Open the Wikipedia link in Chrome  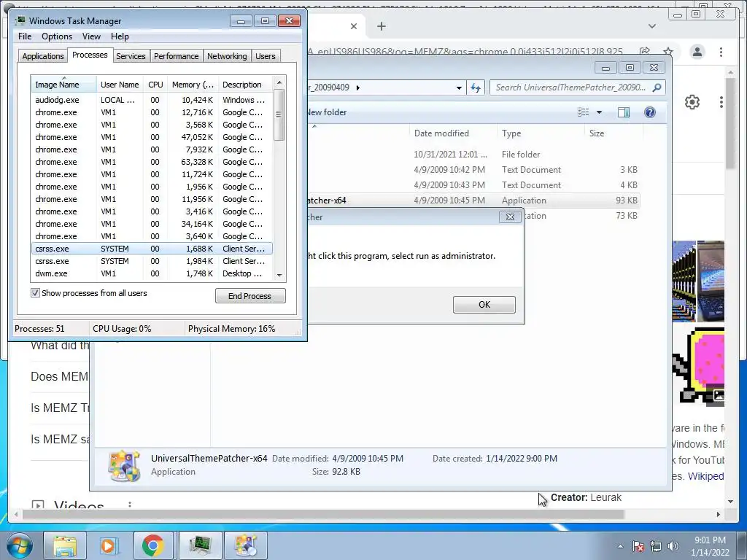click(x=705, y=476)
